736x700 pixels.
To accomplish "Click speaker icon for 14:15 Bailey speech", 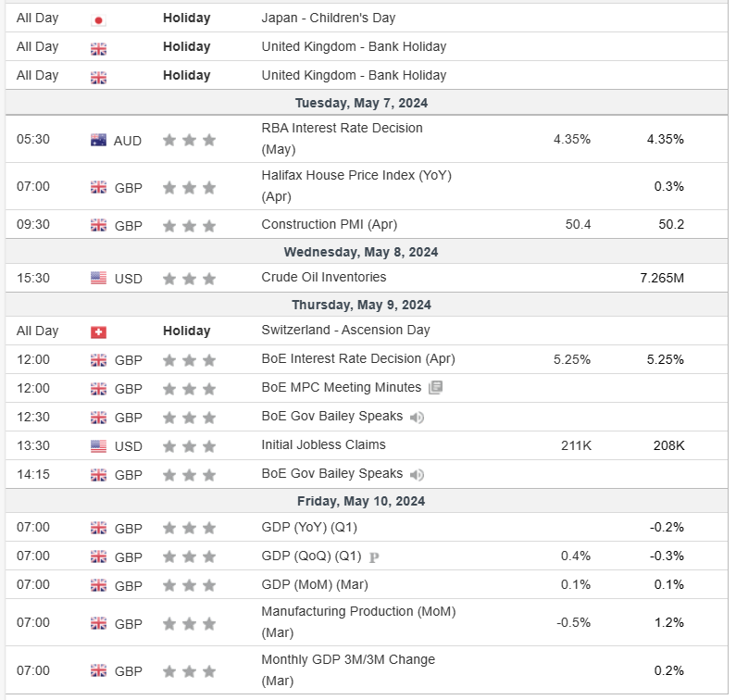I will tap(418, 475).
